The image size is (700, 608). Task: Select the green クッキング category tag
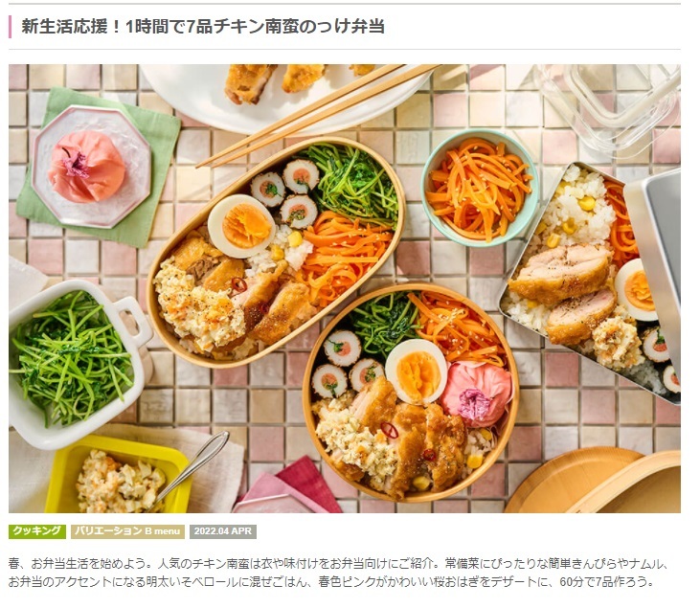(37, 531)
